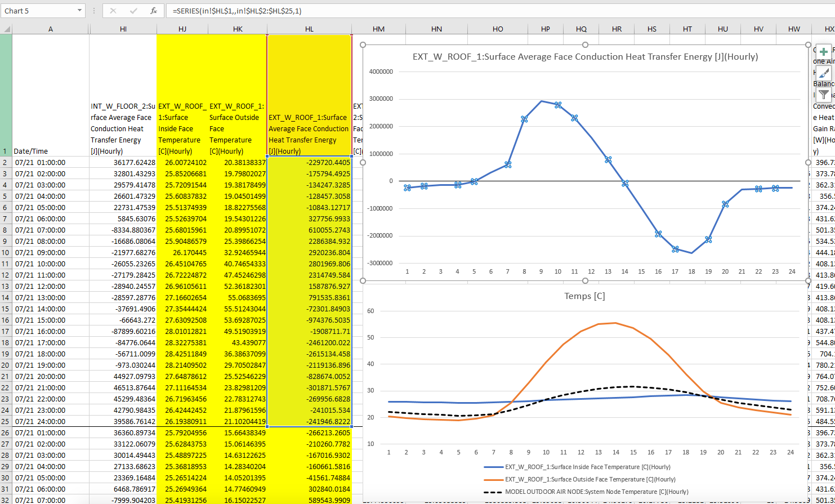Click the Insert Function fx icon
The image size is (835, 504).
154,11
